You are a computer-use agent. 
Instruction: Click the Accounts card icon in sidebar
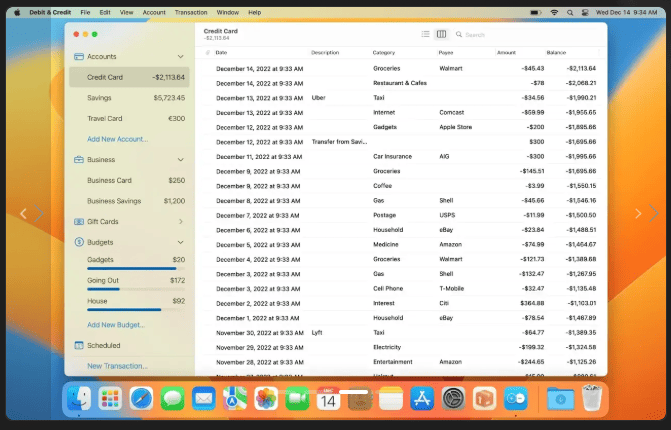pyautogui.click(x=79, y=56)
